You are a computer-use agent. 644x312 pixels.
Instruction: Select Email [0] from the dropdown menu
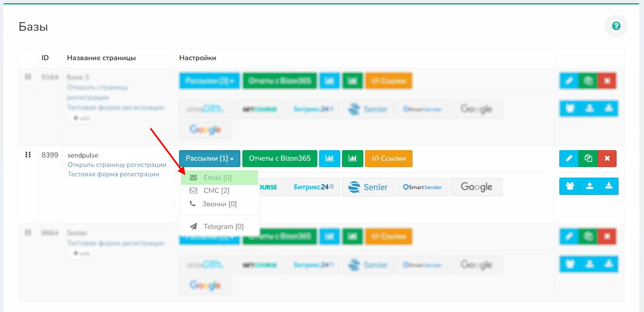tap(217, 178)
